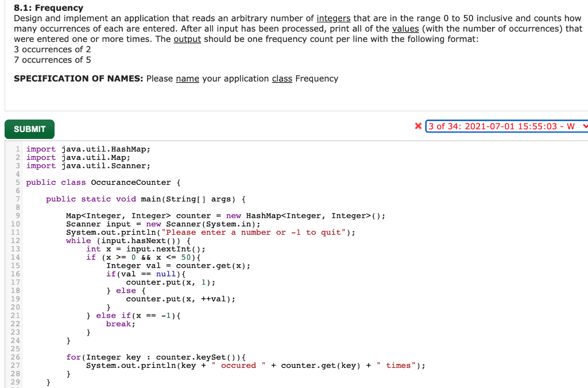Expand the chevron on the submission selector
Viewport: 588px width, 388px height.
(x=583, y=126)
